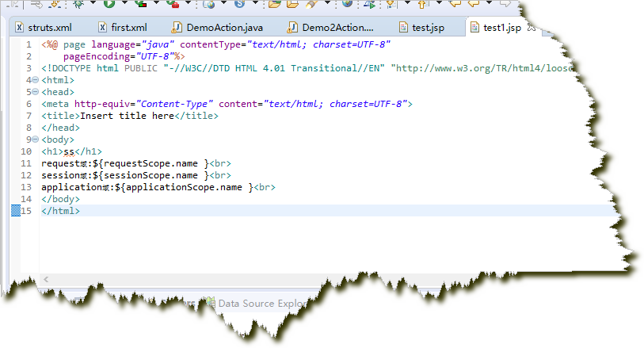This screenshot has height=348, width=644.
Task: Click the horizontal scrollbar left arrow
Action: 45,279
